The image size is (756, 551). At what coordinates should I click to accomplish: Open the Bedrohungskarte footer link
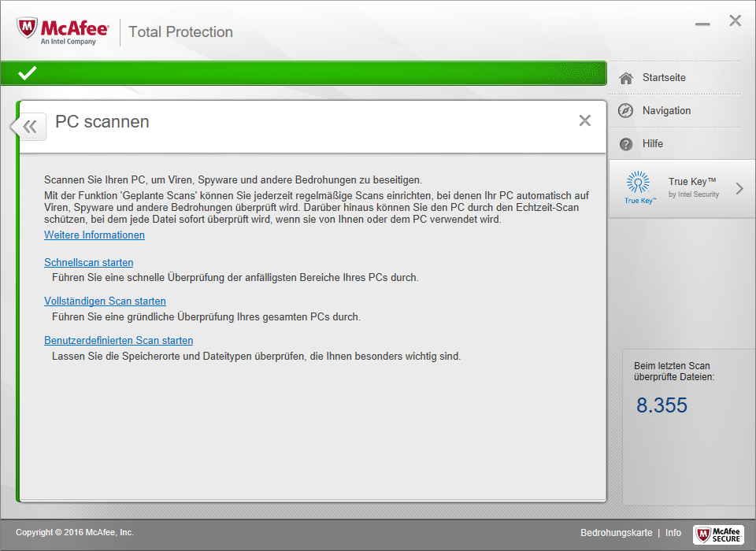tap(616, 533)
